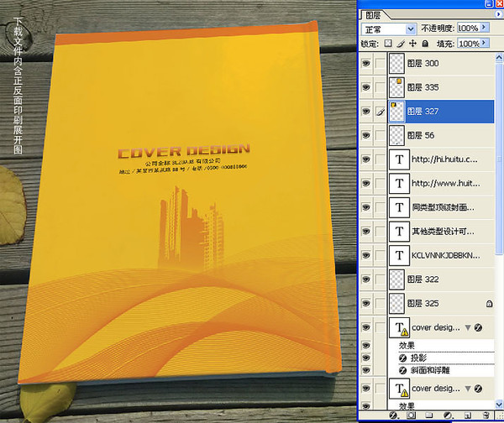Open the 填充 fill arrow slider
Image resolution: width=504 pixels, height=423 pixels.
485,43
